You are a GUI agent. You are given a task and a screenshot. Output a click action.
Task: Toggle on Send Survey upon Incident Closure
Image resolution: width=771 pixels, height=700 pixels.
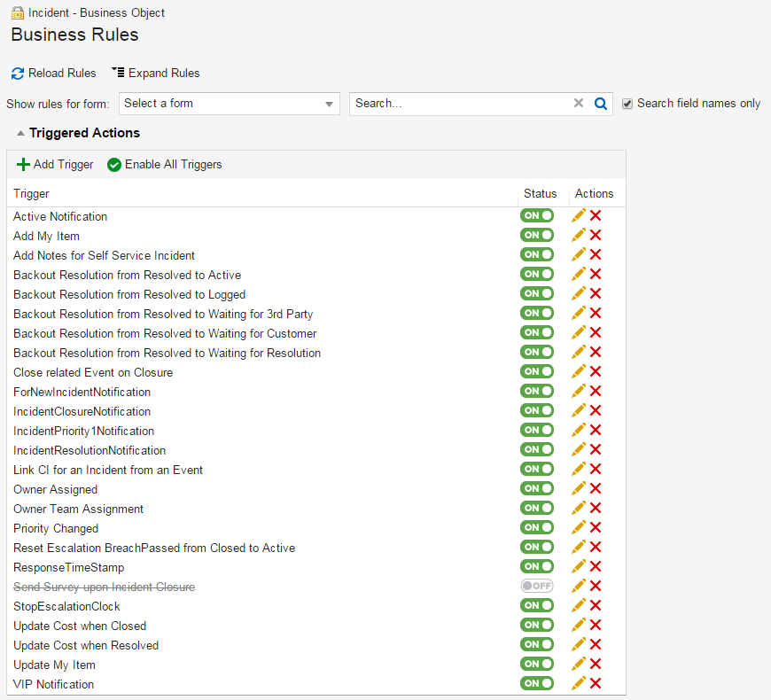(537, 586)
